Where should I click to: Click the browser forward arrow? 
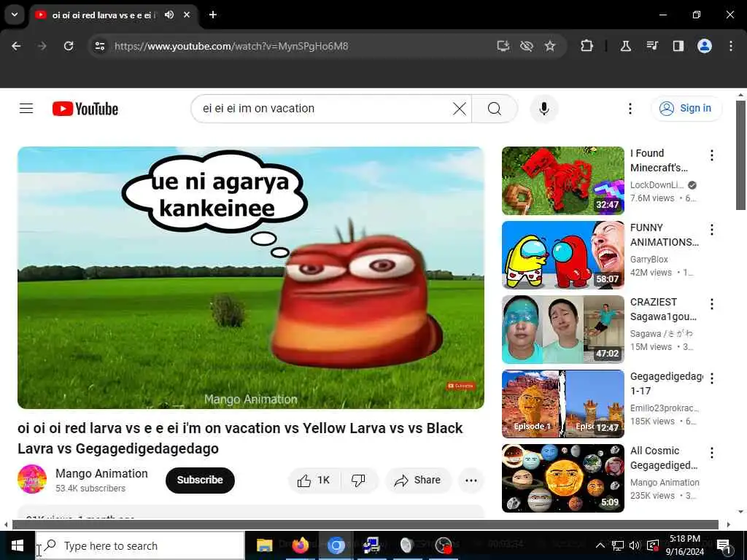point(42,46)
